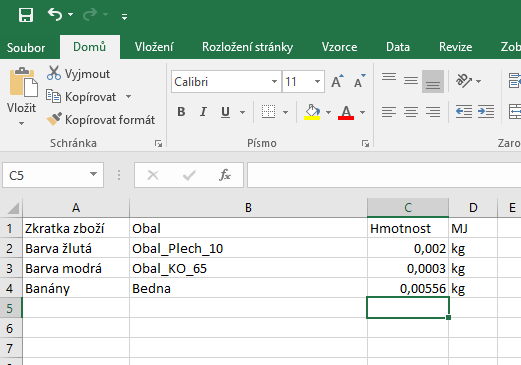521x365 pixels.
Task: Expand Kopírovat dropdown arrow
Action: coord(128,97)
